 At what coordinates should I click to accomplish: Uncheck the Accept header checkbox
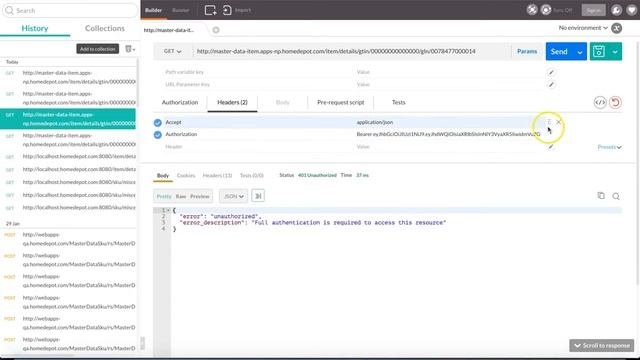tap(158, 122)
